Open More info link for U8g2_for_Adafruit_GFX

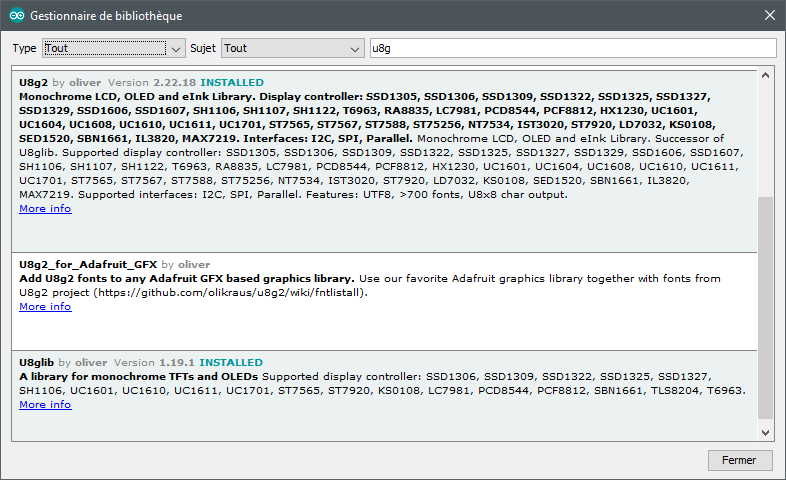click(45, 307)
